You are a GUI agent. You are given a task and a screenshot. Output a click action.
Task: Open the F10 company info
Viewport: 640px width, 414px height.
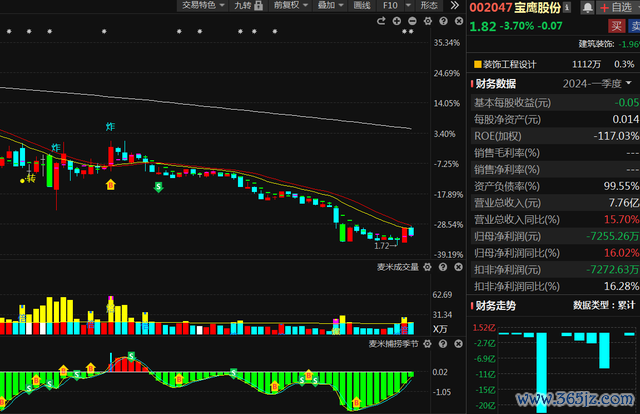coord(390,5)
